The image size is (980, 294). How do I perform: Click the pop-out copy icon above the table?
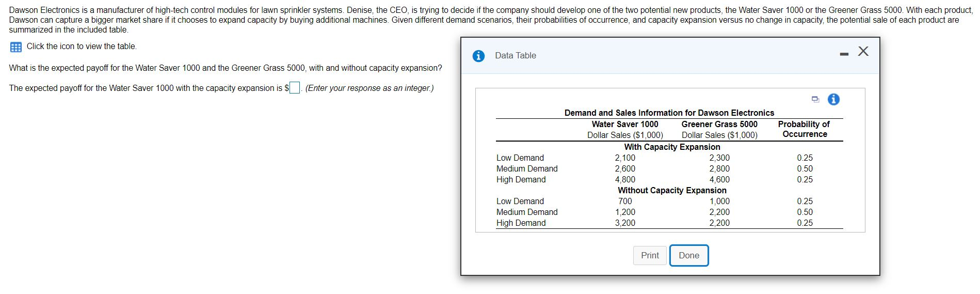tap(815, 99)
